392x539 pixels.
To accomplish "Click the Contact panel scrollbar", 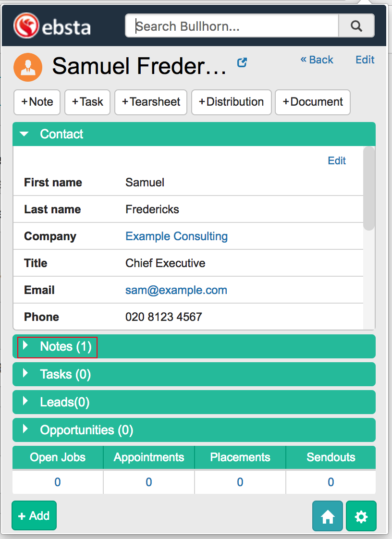I will point(368,188).
